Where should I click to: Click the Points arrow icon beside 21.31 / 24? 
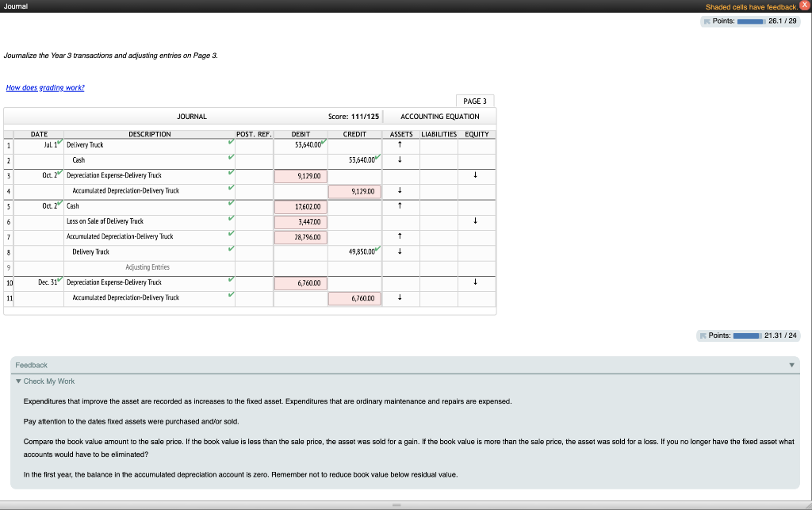[x=705, y=336]
